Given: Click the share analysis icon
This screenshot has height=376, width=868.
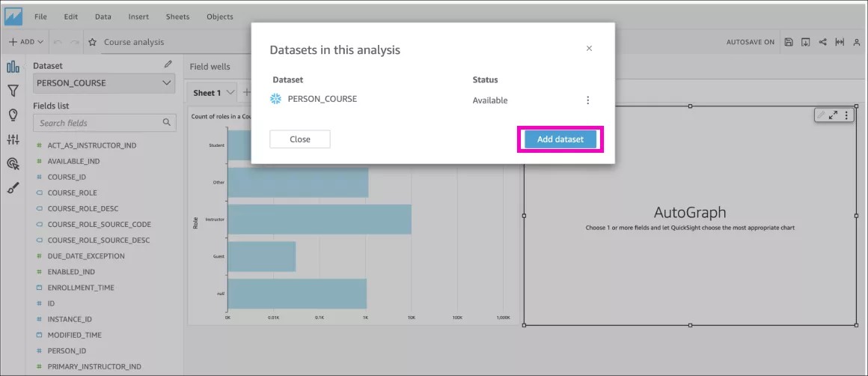Looking at the screenshot, I should [823, 42].
